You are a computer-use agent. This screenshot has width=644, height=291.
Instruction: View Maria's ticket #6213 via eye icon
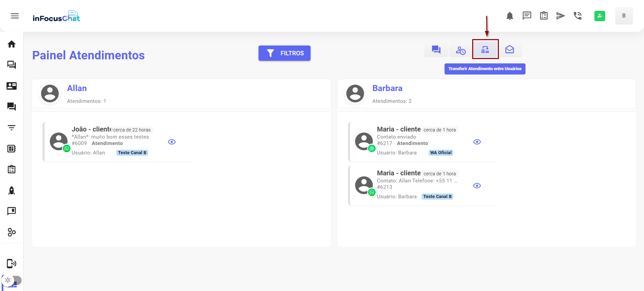[477, 186]
